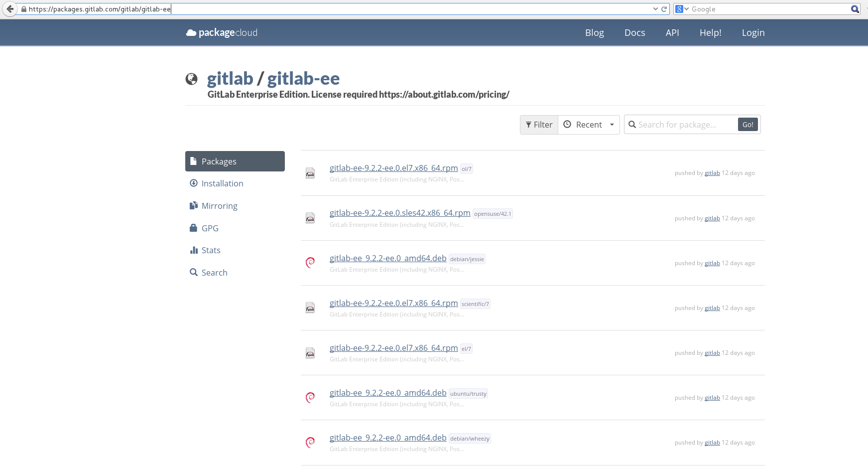Click the globe icon beside repository title
The height and width of the screenshot is (467, 868).
pos(191,79)
